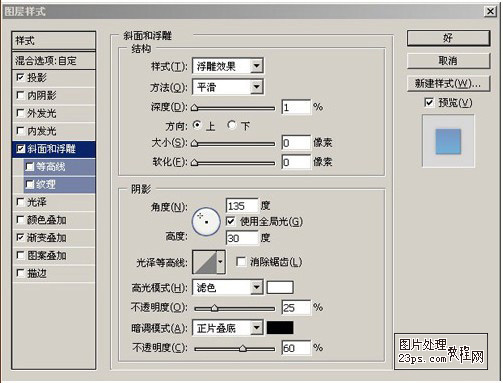Screen dimensions: 503x383
Task: Uncheck the 斜面和浮雕 bevel checkbox
Action: coord(21,149)
